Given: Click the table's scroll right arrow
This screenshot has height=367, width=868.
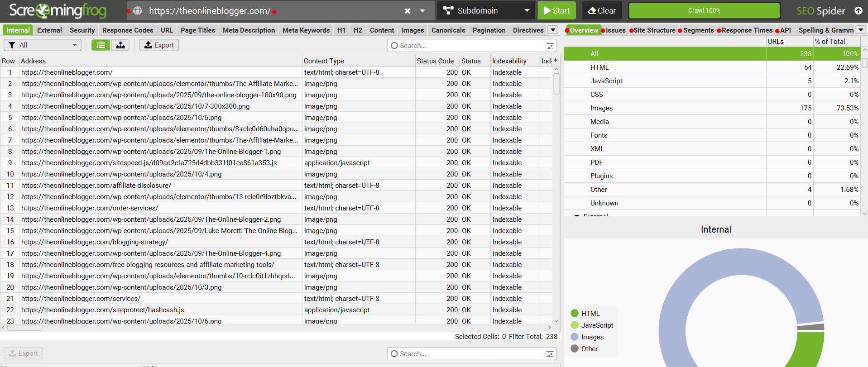Looking at the screenshot, I should tap(550, 327).
